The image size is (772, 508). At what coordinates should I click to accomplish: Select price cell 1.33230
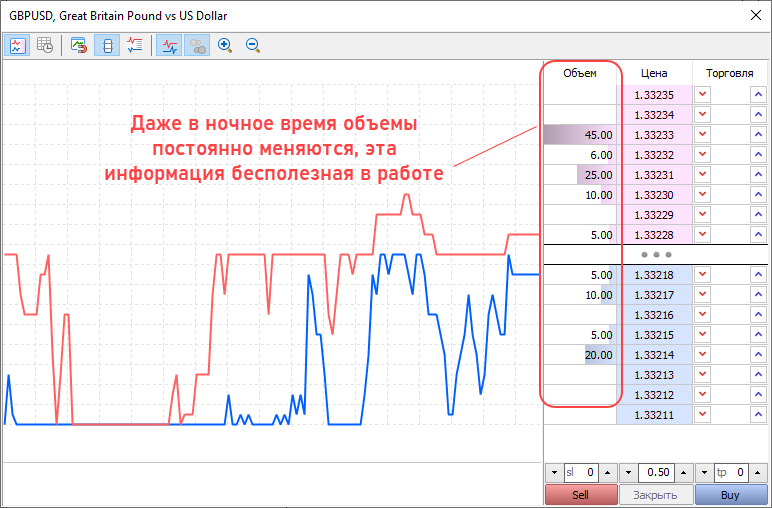click(654, 195)
